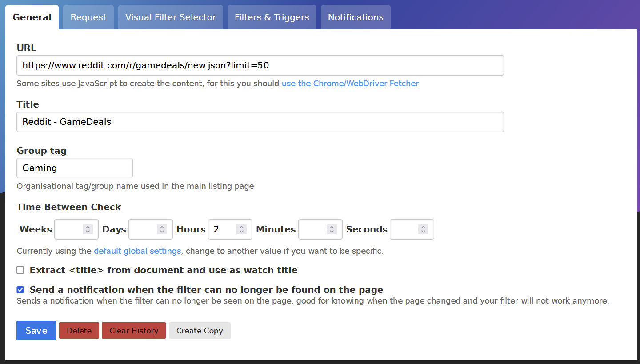Click the Seconds number field
The image size is (640, 364).
click(x=412, y=229)
